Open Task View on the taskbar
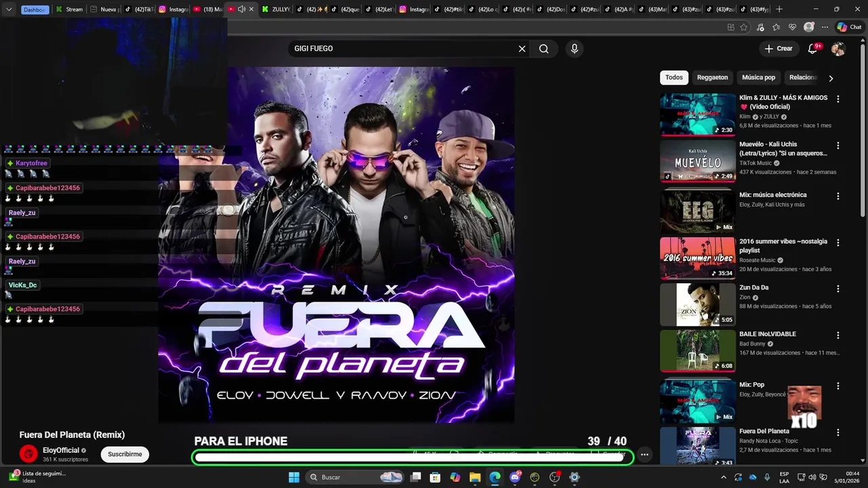 tap(416, 477)
